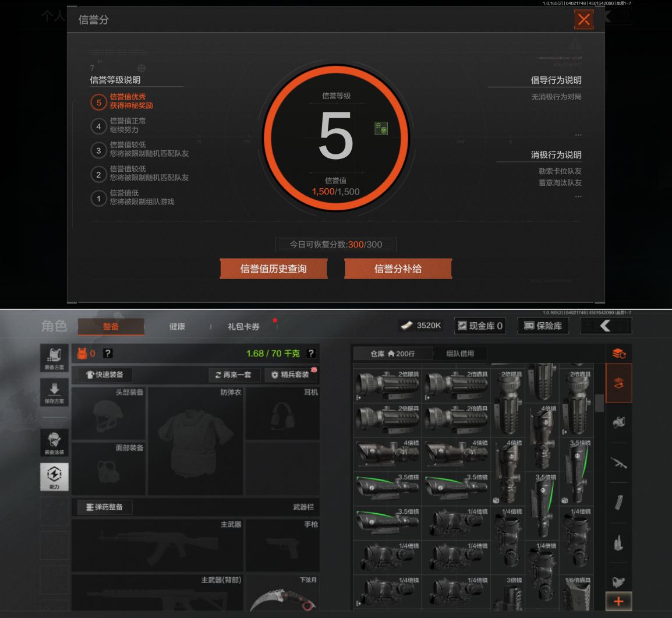Screen dimensions: 672x618
Task: Select the 组队借用 team borrow tab
Action: click(x=460, y=354)
